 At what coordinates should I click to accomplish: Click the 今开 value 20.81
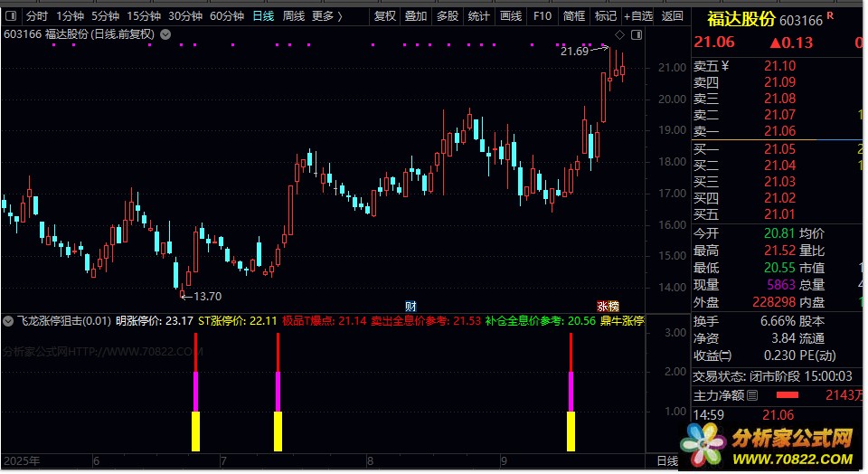coord(779,233)
